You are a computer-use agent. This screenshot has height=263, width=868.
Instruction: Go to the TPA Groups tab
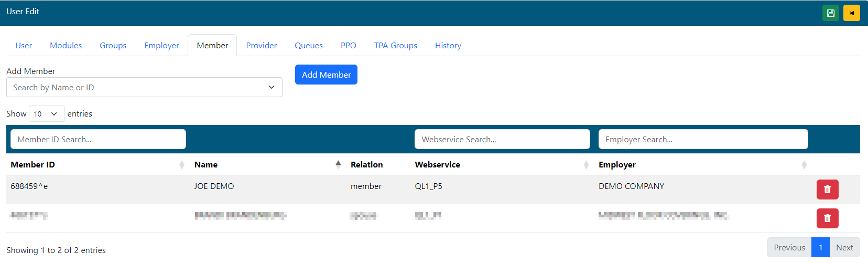pyautogui.click(x=395, y=46)
